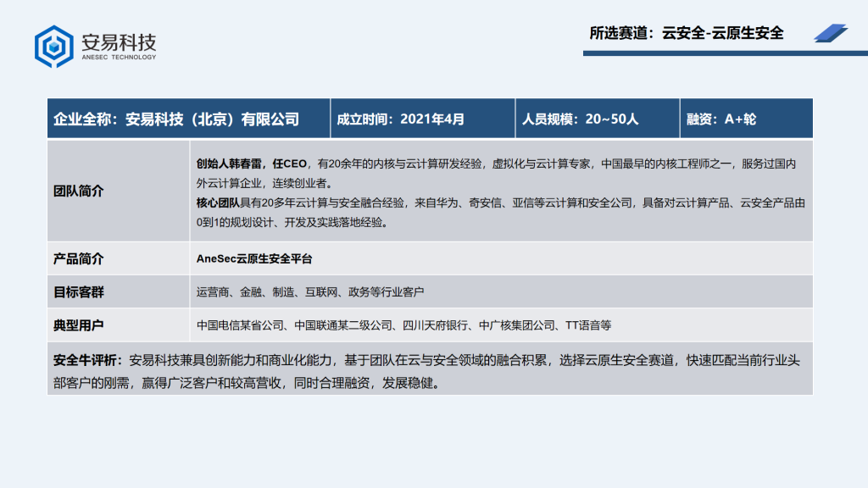Click the 中国电信某省公司 typical users cell

502,324
